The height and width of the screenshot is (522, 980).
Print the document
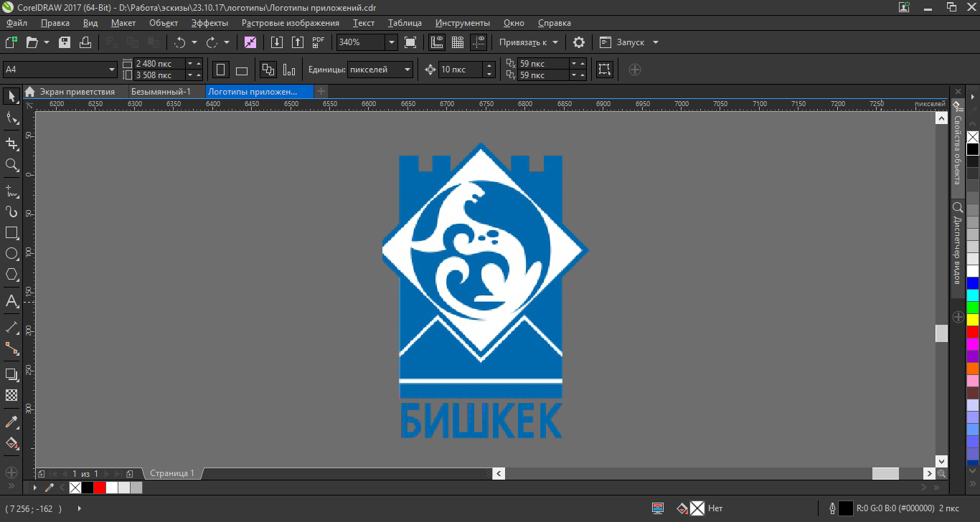[85, 42]
